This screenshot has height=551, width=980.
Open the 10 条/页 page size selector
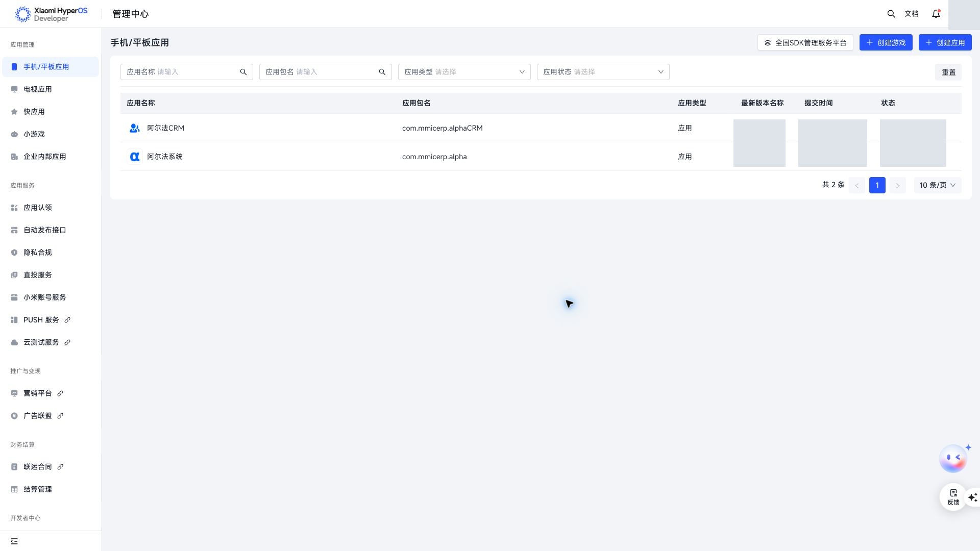[x=938, y=185]
